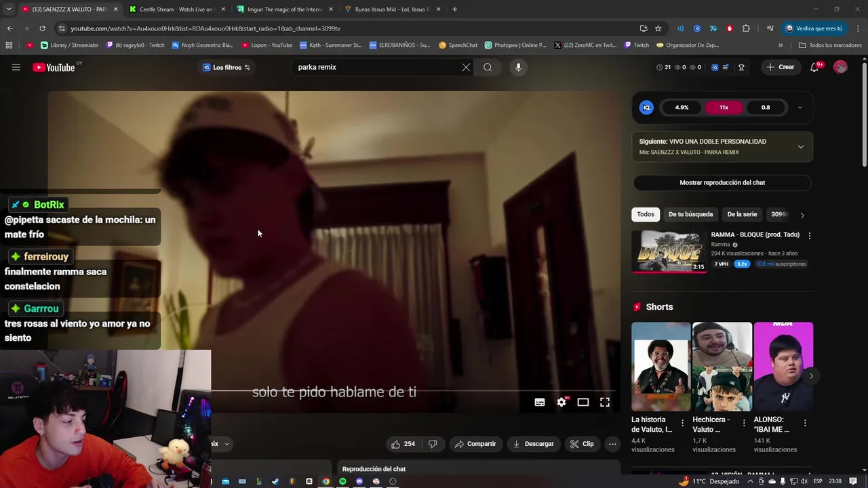Open the account avatar menu

[x=840, y=67]
